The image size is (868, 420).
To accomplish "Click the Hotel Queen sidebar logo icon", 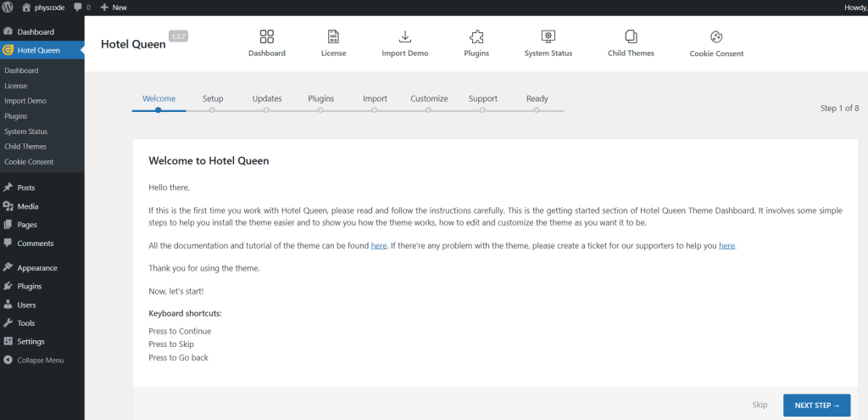I will tap(8, 50).
